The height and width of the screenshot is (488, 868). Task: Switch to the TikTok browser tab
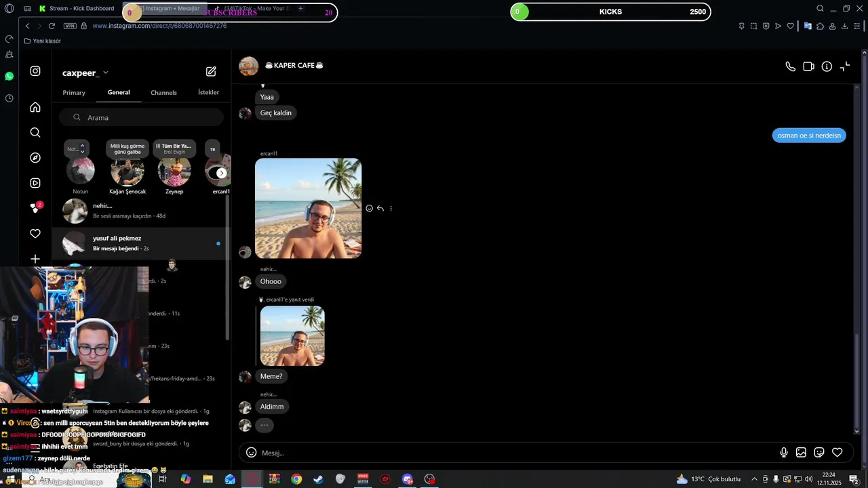[252, 9]
